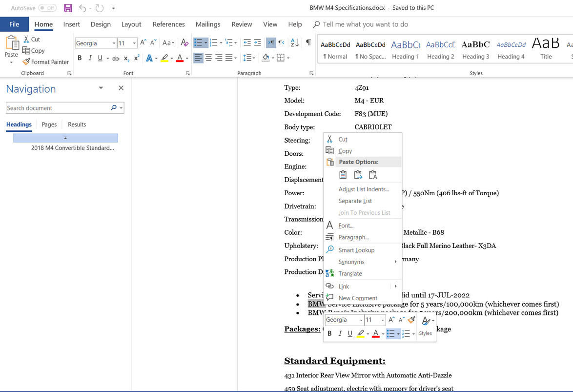This screenshot has width=573, height=392.
Task: Click the Align Right icon
Action: click(x=219, y=58)
